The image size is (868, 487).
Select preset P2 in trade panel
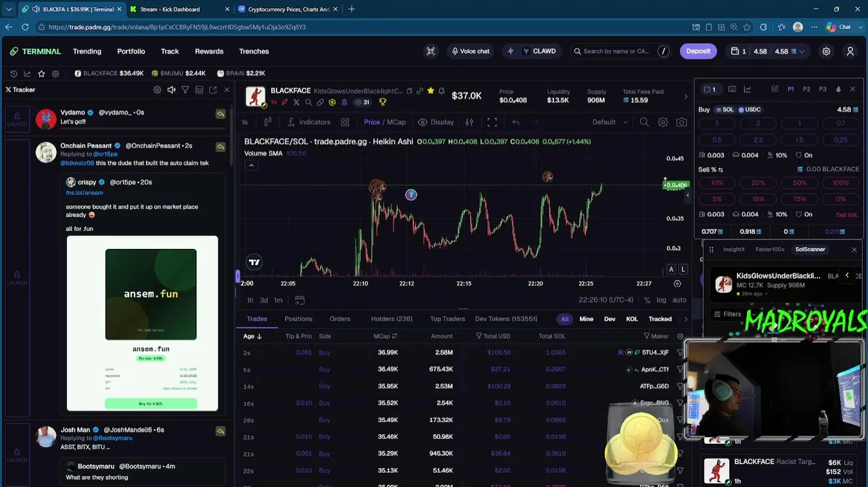[806, 89]
